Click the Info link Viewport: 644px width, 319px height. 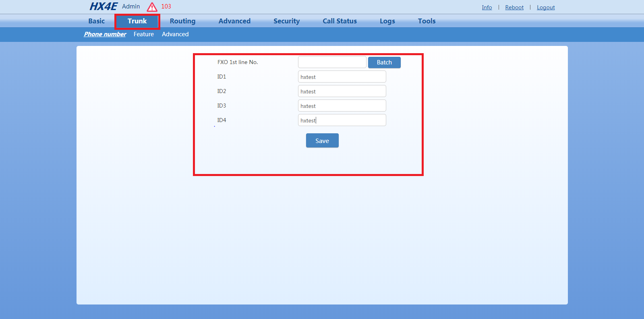pos(487,7)
